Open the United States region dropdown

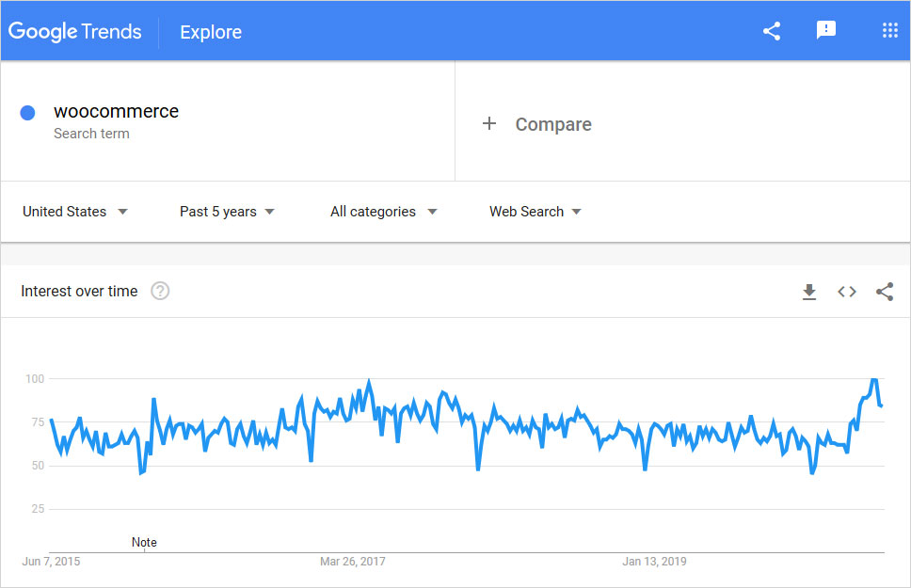pos(75,212)
